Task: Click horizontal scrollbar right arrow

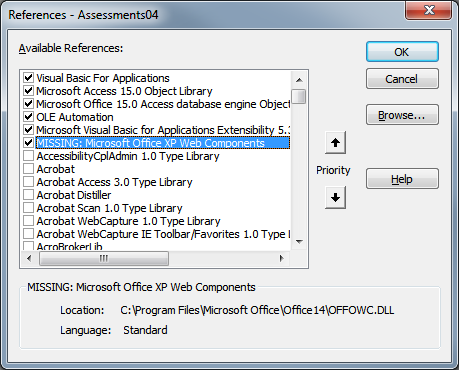Action: click(x=282, y=258)
